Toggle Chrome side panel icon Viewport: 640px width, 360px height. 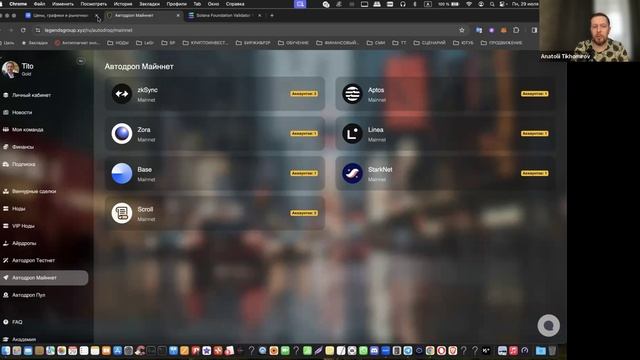point(534,30)
